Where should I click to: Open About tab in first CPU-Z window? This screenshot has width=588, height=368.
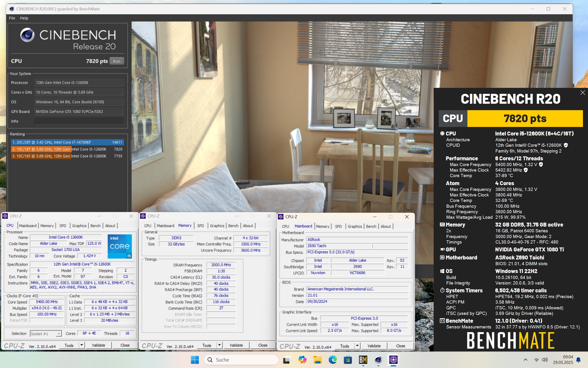pos(110,226)
